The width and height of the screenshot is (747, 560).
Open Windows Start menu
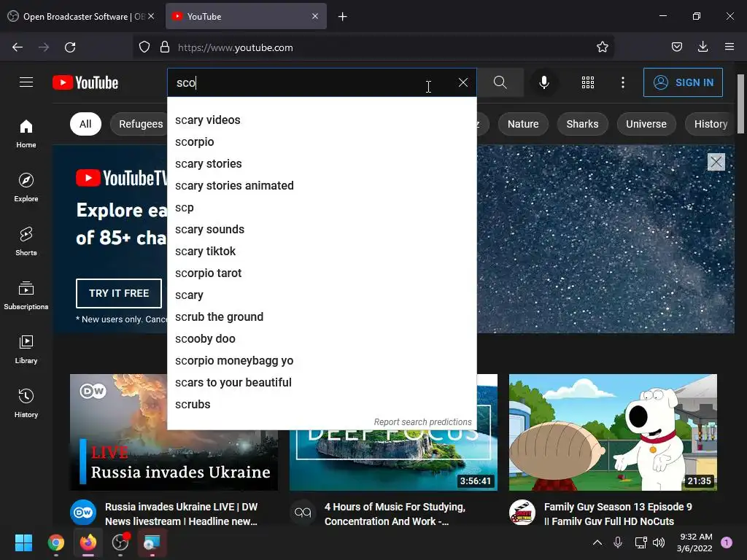pos(23,542)
